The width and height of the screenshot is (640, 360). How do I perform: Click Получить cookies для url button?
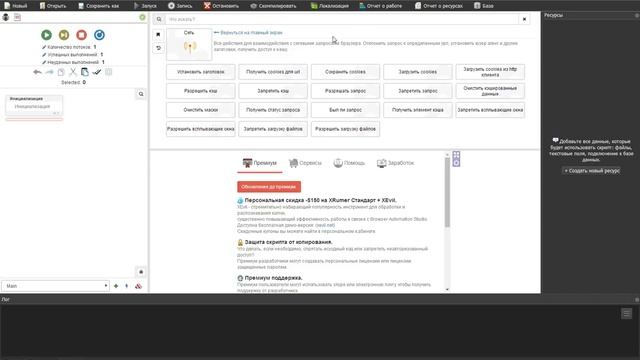coord(273,72)
